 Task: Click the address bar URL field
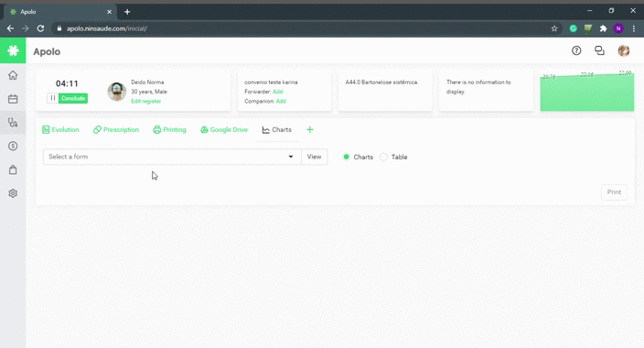pos(306,28)
